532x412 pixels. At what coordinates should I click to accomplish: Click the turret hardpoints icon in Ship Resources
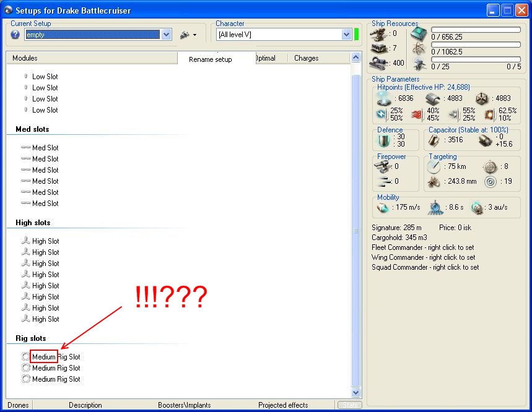pos(378,34)
